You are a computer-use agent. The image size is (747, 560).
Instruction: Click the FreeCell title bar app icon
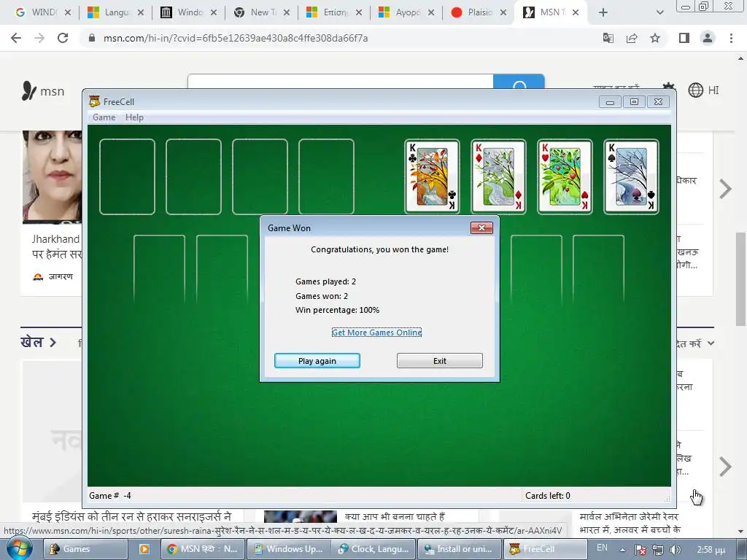94,101
